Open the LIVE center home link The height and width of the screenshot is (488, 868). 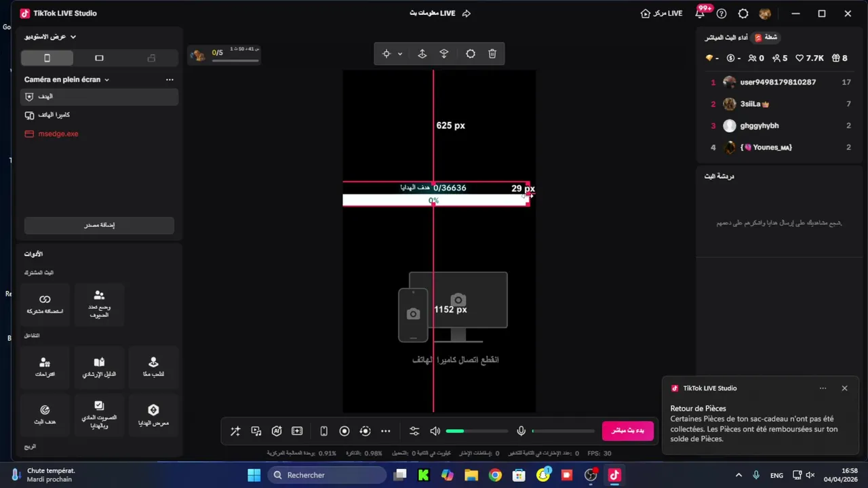[x=661, y=13]
